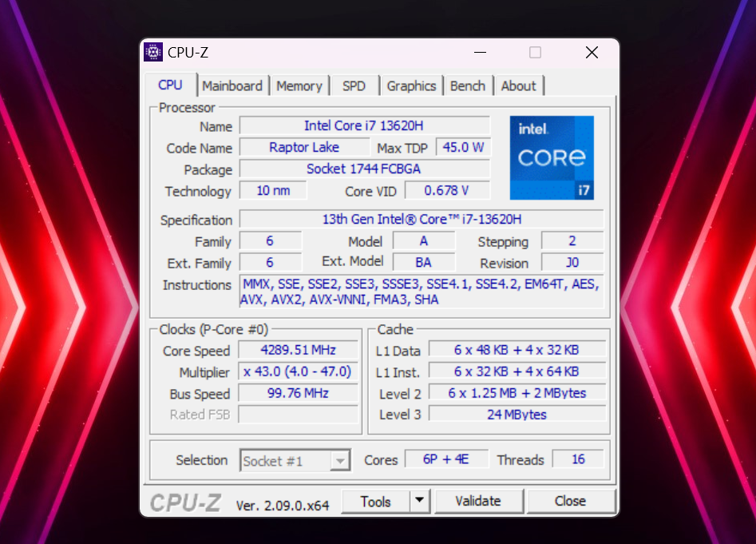Click the Revision value J0
This screenshot has width=756, height=544.
(572, 262)
